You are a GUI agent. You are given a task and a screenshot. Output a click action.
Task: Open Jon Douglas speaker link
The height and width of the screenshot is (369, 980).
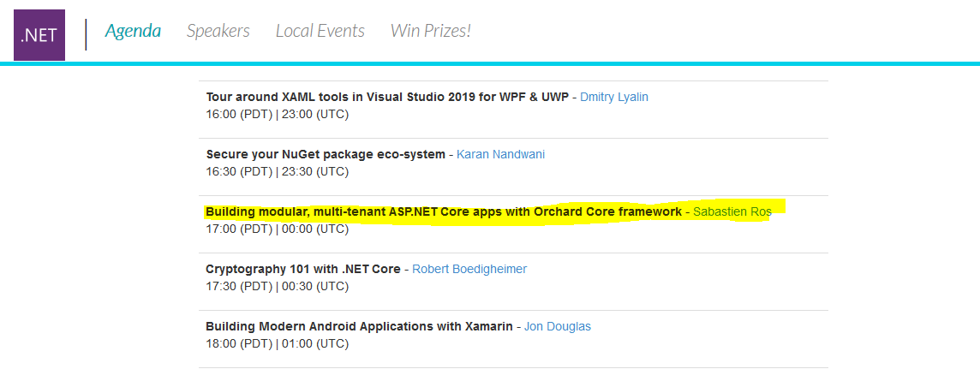coord(558,326)
